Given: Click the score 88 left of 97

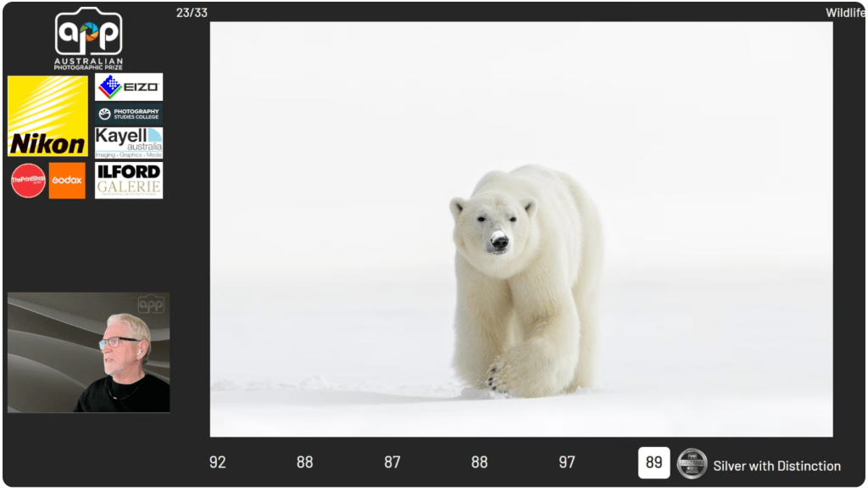Looking at the screenshot, I should (x=479, y=462).
